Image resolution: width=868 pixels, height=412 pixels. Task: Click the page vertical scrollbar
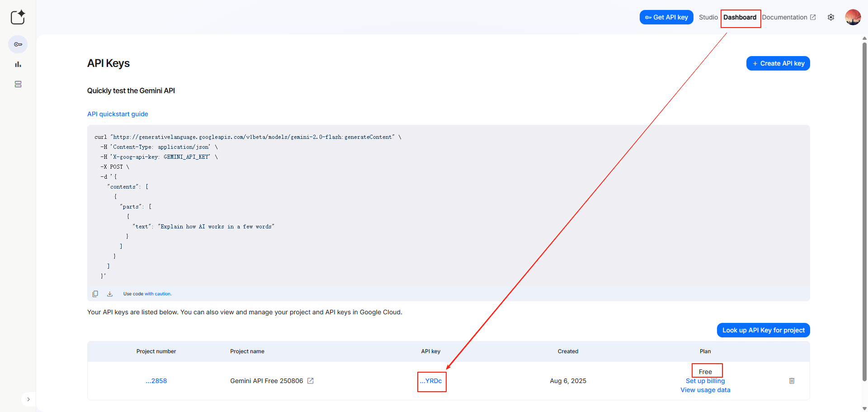tap(864, 212)
